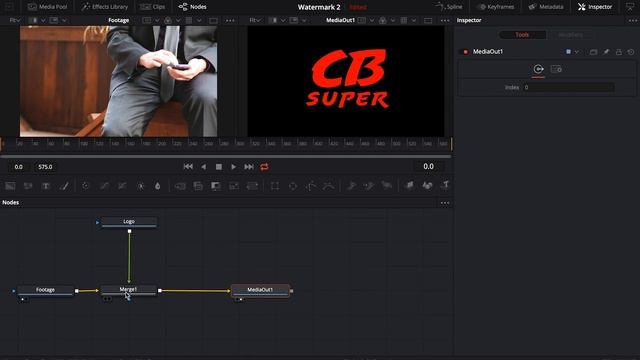640x360 pixels.
Task: Add a Blur node using the droplet icon
Action: [158, 186]
